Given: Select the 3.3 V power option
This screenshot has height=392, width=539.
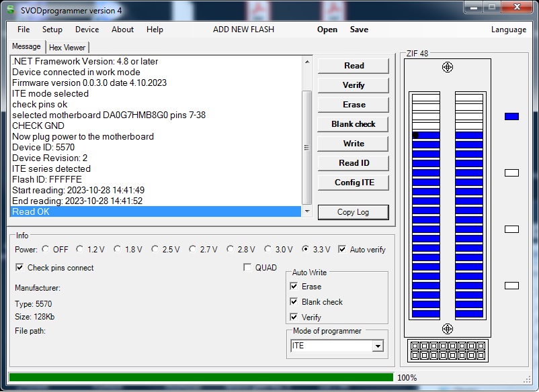Looking at the screenshot, I should pyautogui.click(x=305, y=249).
